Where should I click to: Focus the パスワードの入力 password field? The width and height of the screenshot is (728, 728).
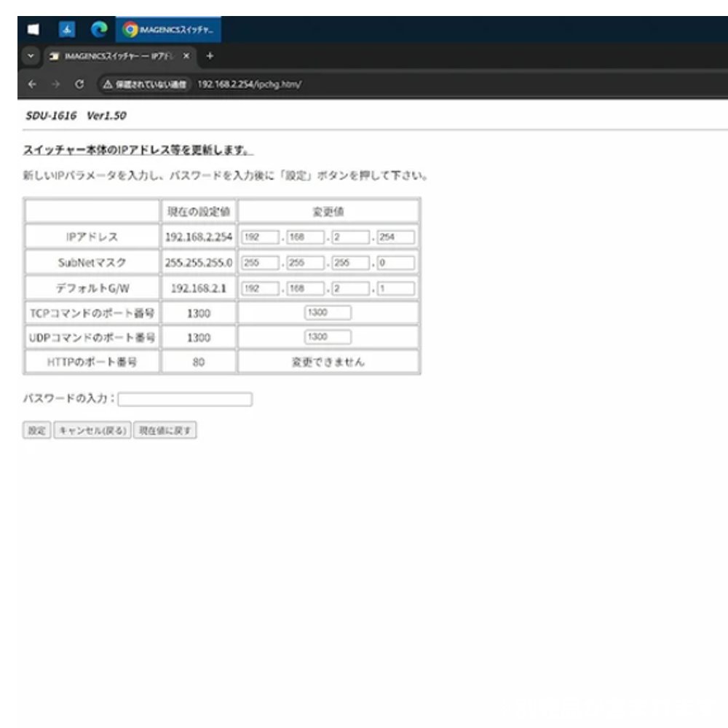pos(185,399)
